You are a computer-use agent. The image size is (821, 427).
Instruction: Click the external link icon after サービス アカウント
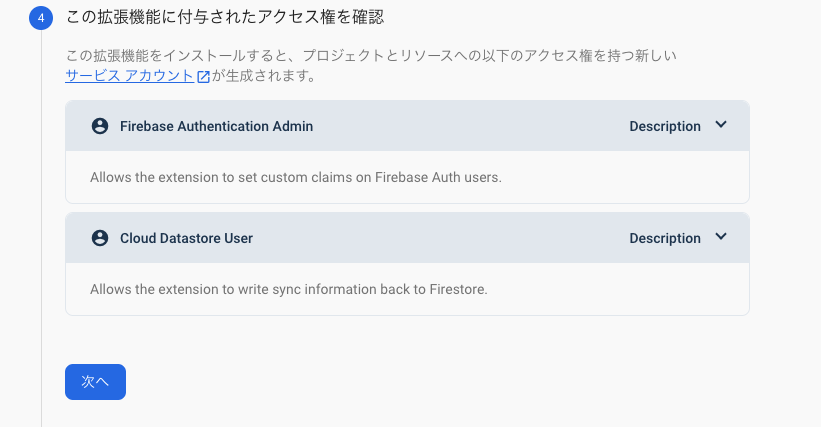[203, 76]
